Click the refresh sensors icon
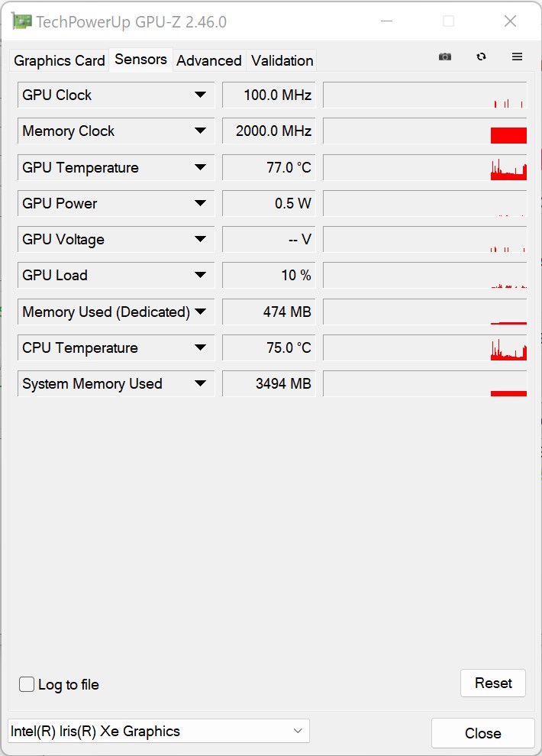The image size is (542, 756). coord(481,57)
